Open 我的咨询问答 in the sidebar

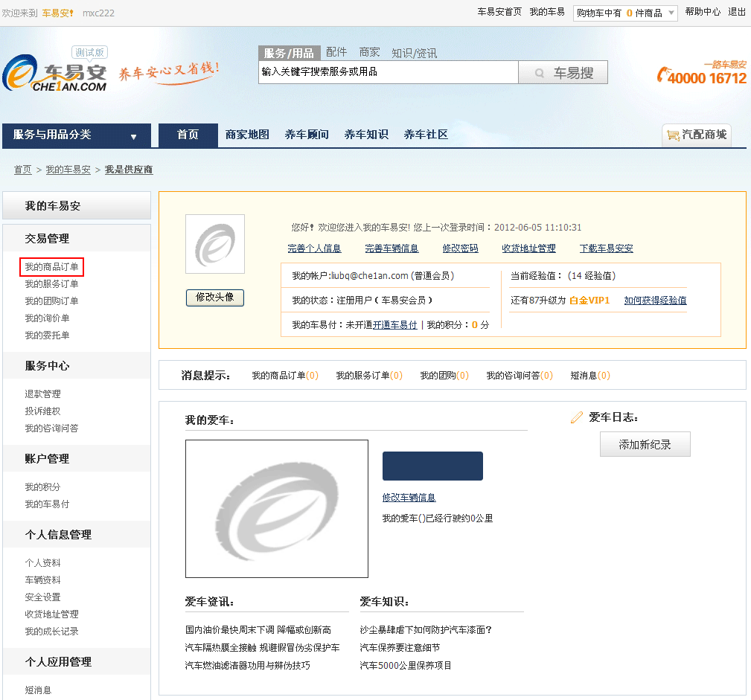click(51, 428)
